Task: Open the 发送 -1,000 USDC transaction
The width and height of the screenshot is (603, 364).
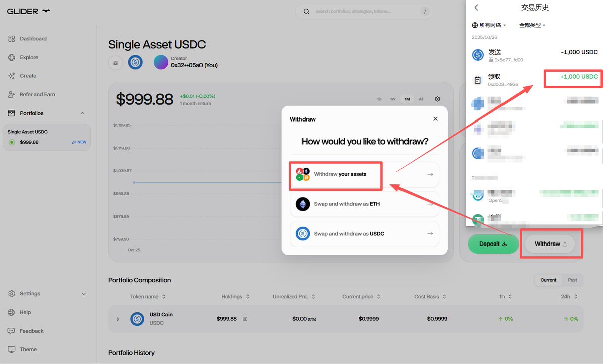Action: point(535,55)
